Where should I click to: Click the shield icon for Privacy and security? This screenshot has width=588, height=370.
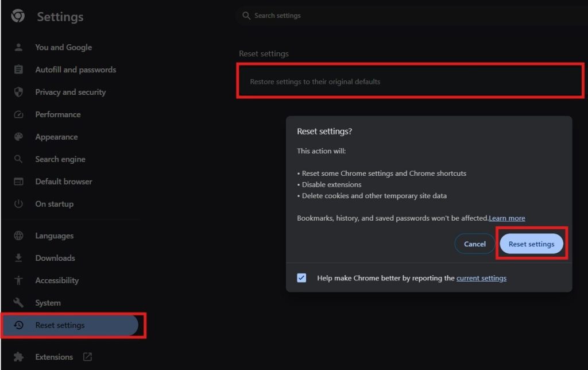(18, 92)
